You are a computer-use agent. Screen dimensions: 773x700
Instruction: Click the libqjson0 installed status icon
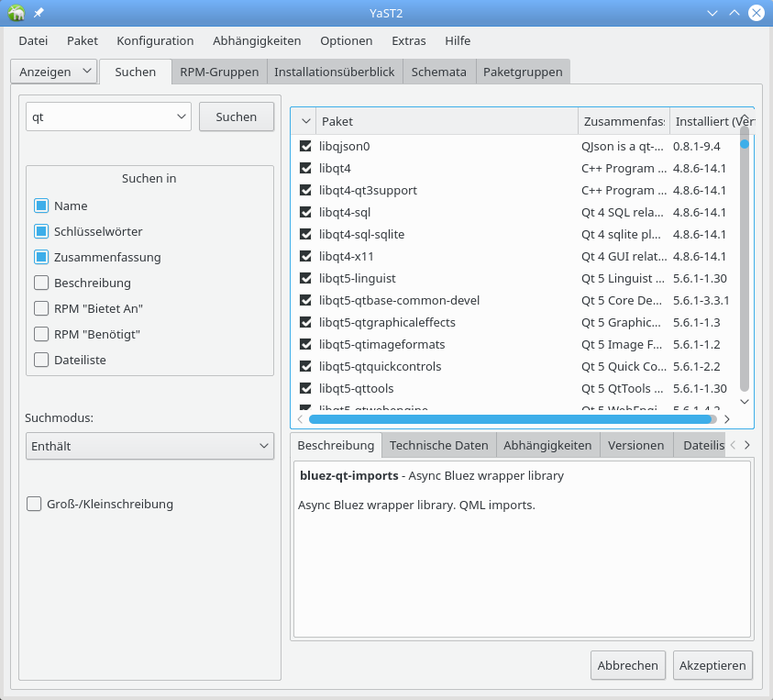[x=306, y=146]
